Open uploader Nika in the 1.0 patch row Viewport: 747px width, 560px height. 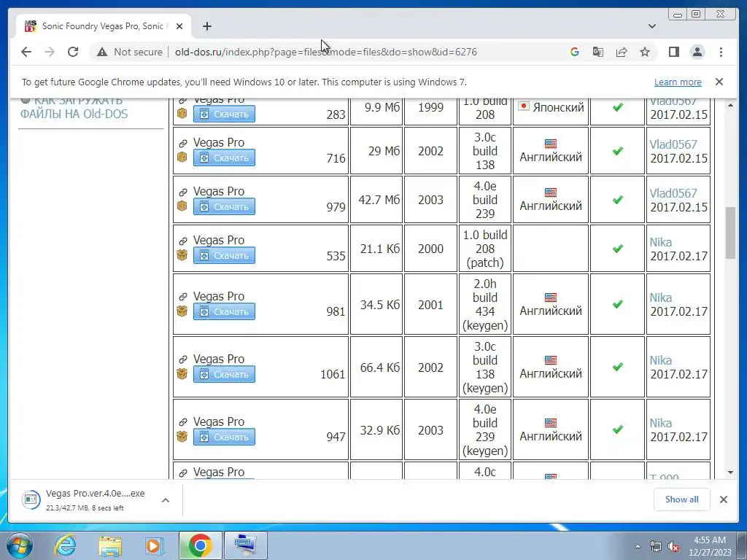point(661,242)
